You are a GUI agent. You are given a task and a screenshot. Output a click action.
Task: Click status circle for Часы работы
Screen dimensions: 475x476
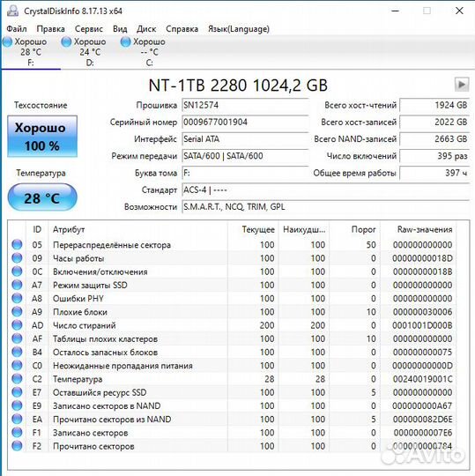point(17,258)
